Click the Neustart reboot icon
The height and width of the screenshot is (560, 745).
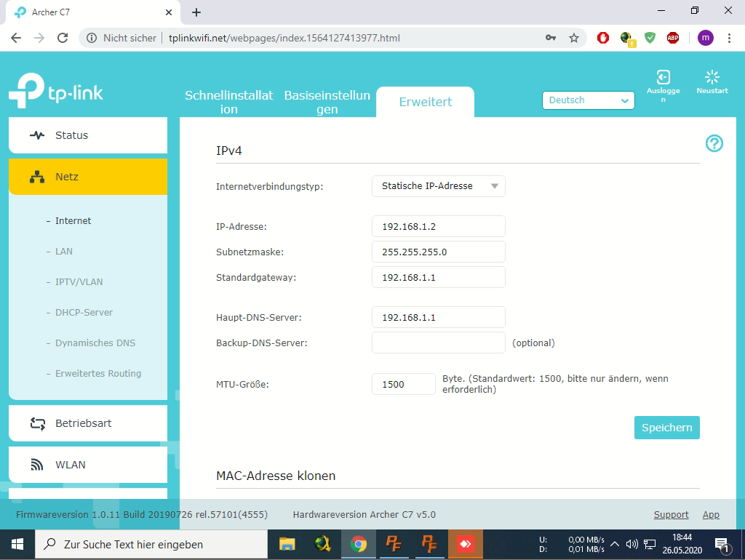(x=712, y=77)
